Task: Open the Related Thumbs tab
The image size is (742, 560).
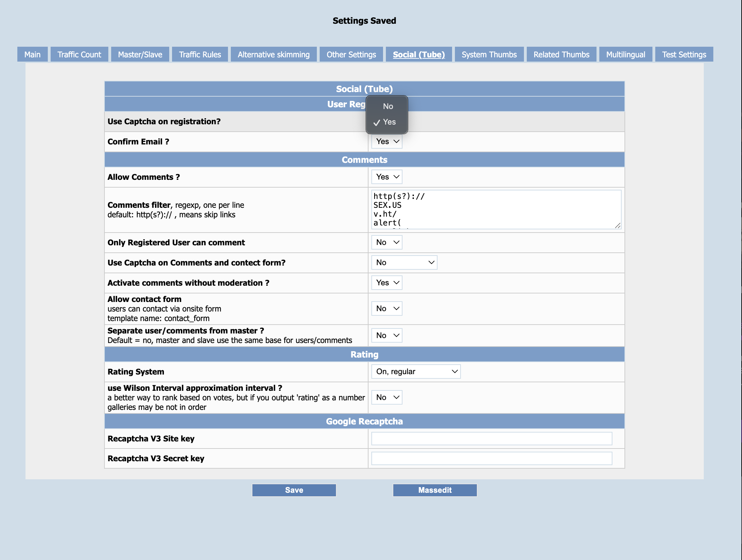Action: [x=561, y=55]
